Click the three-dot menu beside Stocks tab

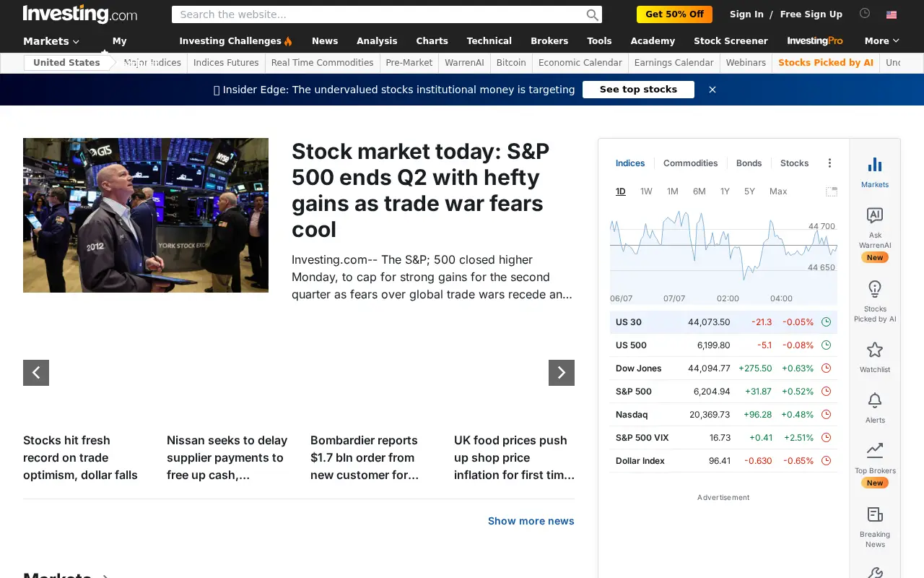[x=829, y=163]
